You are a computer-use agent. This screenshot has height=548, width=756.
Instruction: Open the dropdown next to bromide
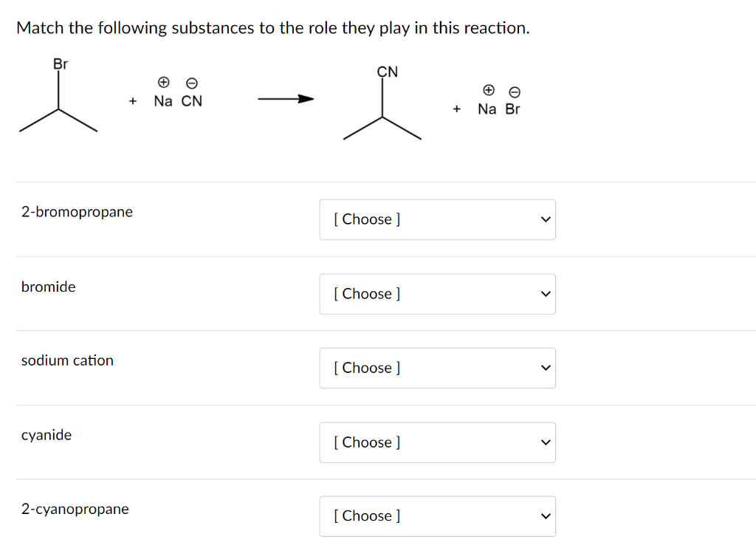click(437, 294)
